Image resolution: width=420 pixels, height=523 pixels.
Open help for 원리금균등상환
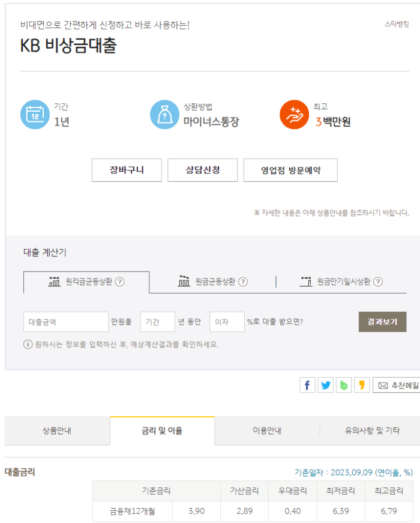coord(119,282)
